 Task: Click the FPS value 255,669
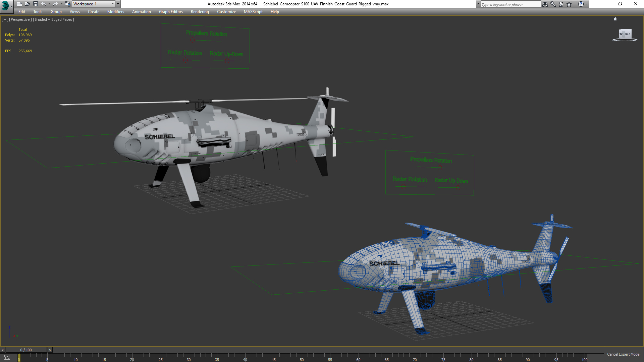[x=25, y=51]
